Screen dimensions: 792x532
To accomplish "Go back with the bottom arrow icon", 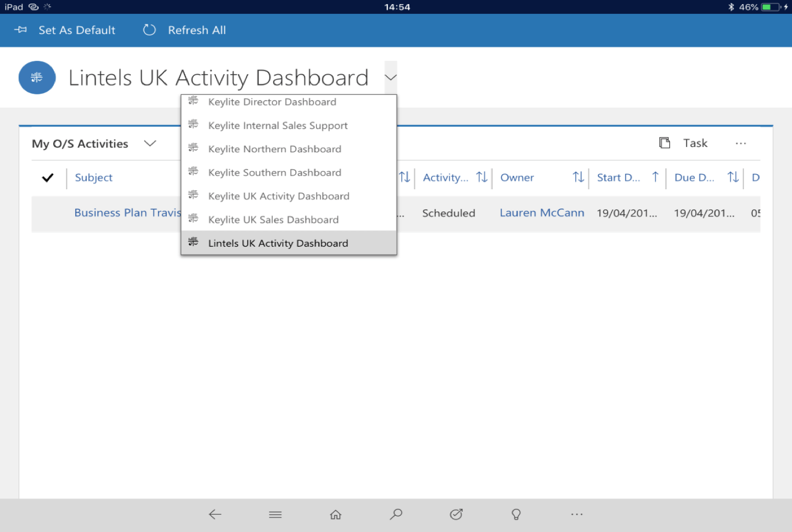I will (x=215, y=514).
